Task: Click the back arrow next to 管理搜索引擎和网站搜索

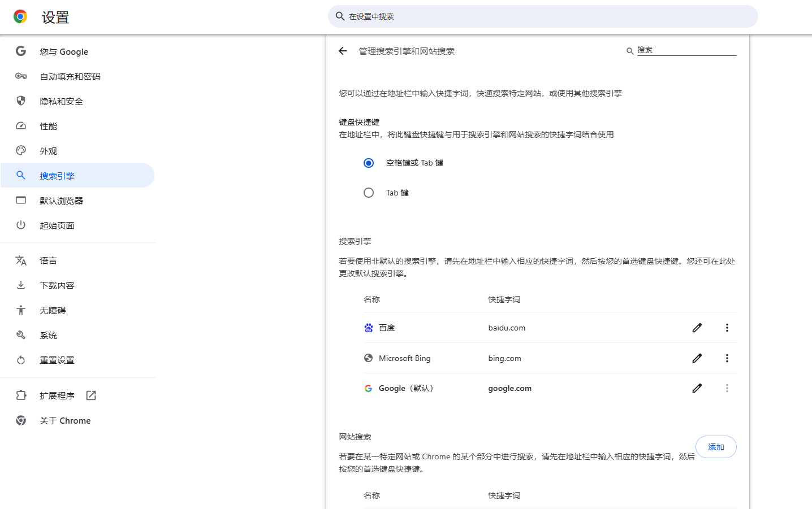Action: tap(343, 51)
